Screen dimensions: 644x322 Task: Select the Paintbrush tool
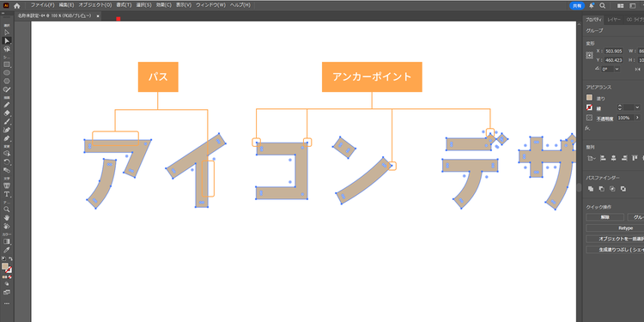pyautogui.click(x=7, y=122)
